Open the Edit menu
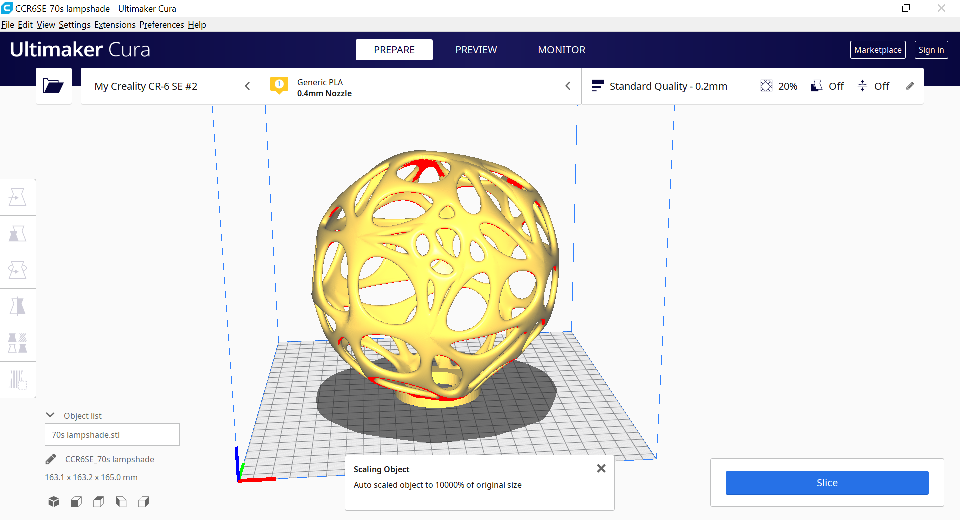 click(x=25, y=24)
